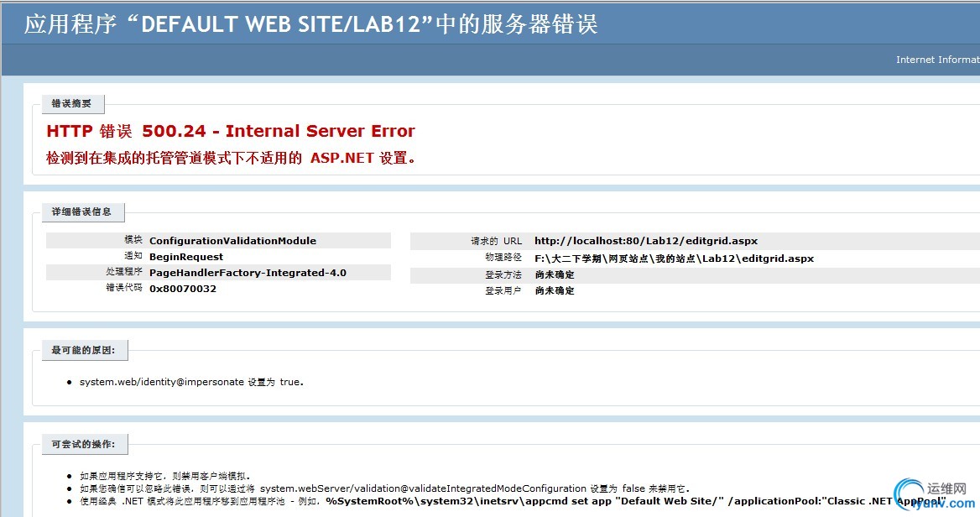Click the 详细错误信息 section label
This screenshot has height=517, width=980.
82,212
